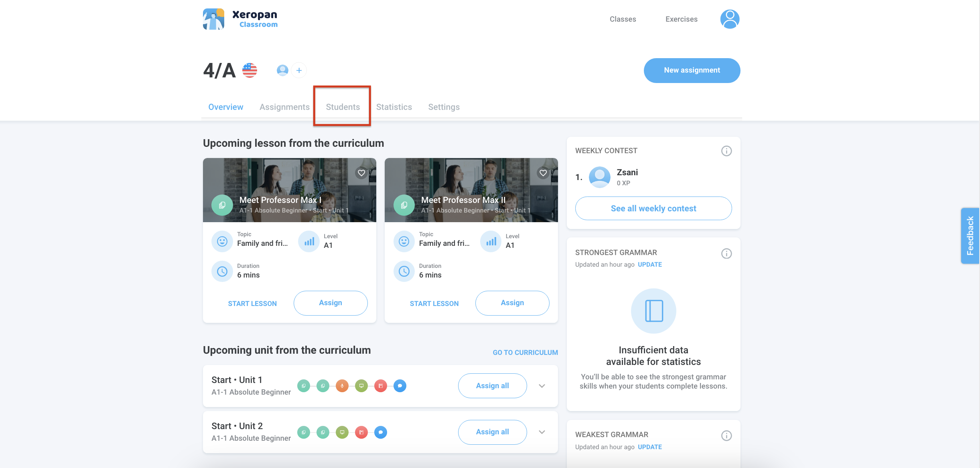Open the Statistics tab
This screenshot has height=468, width=980.
(394, 107)
